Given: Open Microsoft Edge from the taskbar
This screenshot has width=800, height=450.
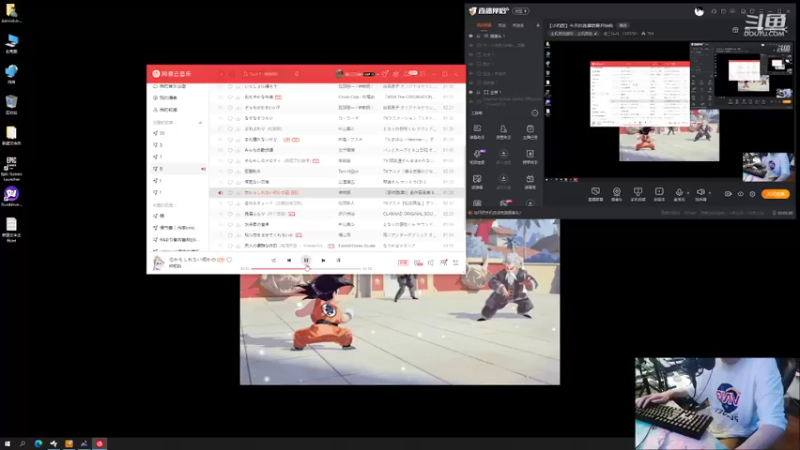Looking at the screenshot, I should (x=38, y=444).
